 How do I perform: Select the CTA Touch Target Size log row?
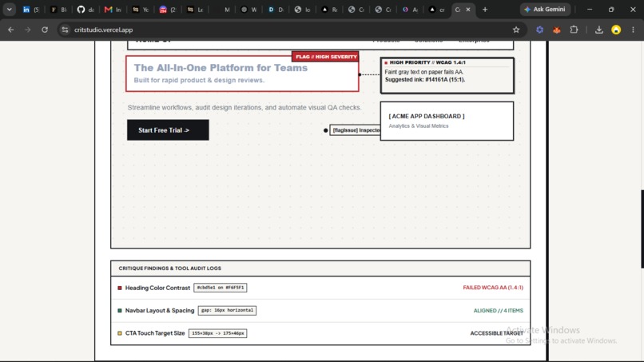[320, 333]
